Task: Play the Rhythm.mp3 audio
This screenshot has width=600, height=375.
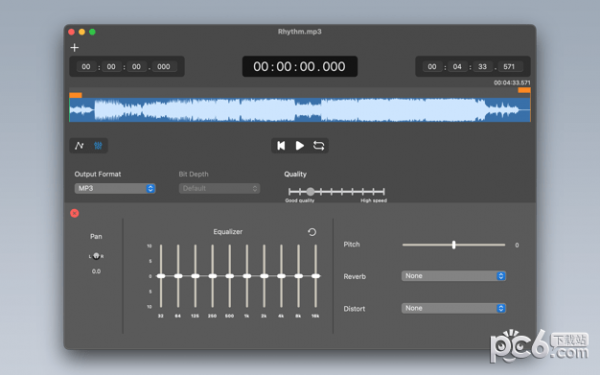Action: coord(300,145)
